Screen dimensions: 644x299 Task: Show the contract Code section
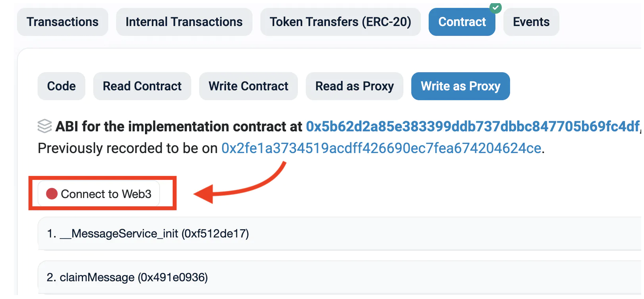(x=61, y=86)
